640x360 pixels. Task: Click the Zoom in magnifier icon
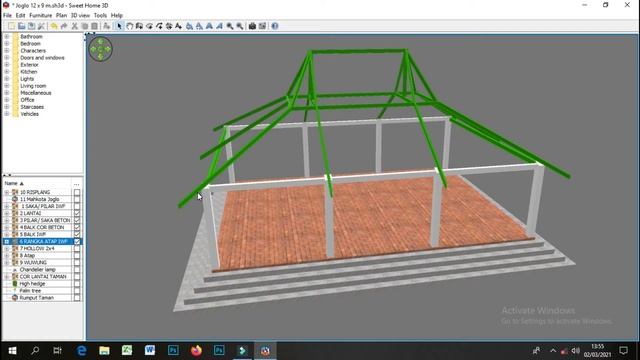(230, 26)
